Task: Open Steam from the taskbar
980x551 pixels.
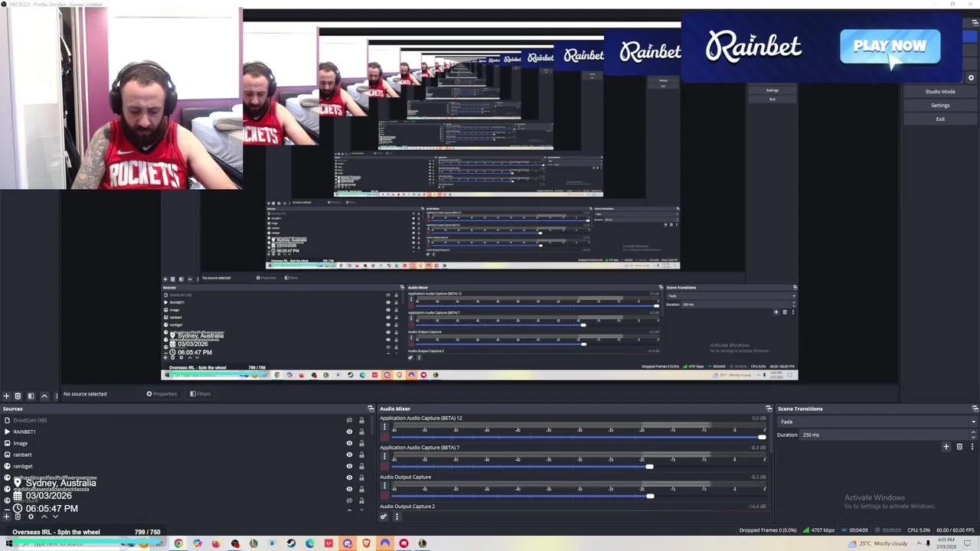Action: pyautogui.click(x=291, y=543)
